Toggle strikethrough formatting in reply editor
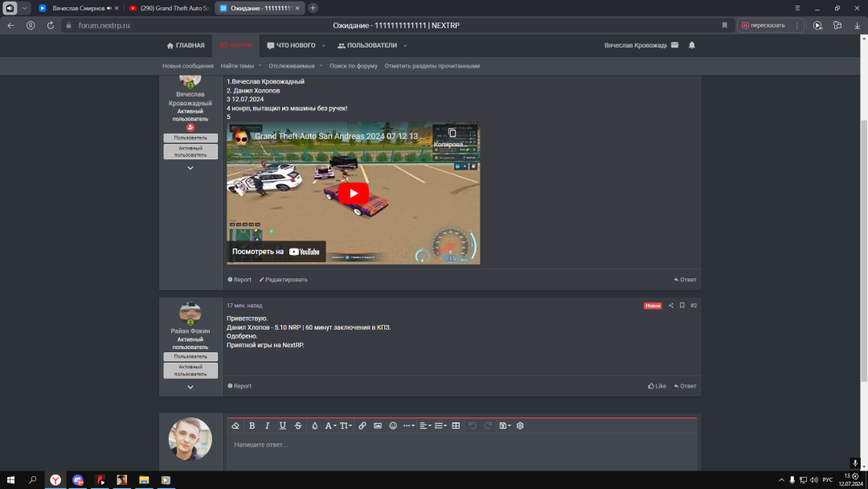 point(298,426)
